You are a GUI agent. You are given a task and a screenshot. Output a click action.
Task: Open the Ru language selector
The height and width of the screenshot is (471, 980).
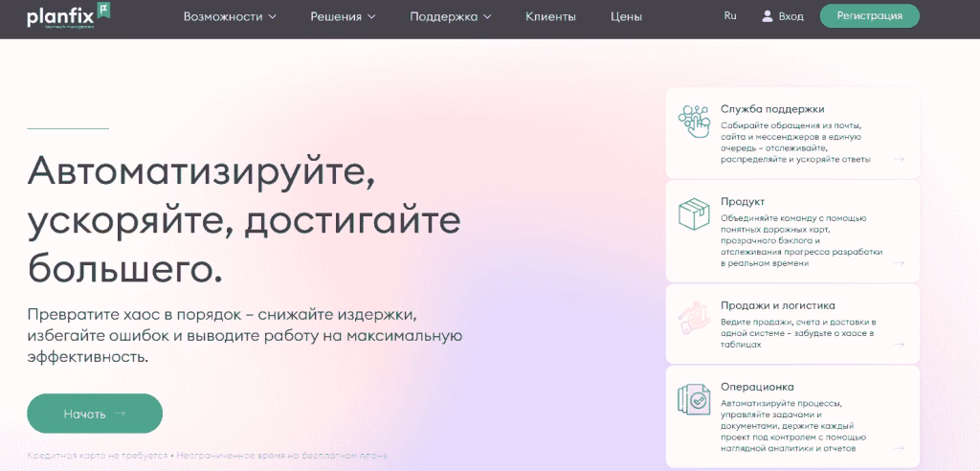(730, 16)
